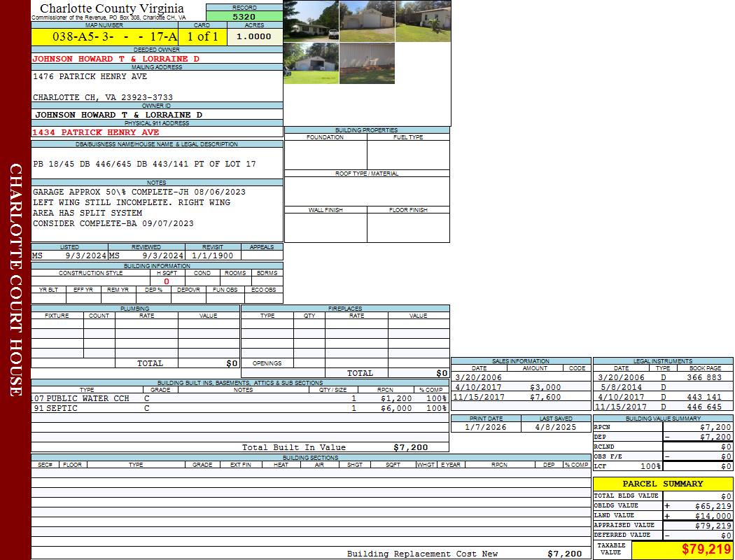Click the vertical Charlotte Court House sidebar banner
The image size is (735, 560).
pyautogui.click(x=15, y=280)
